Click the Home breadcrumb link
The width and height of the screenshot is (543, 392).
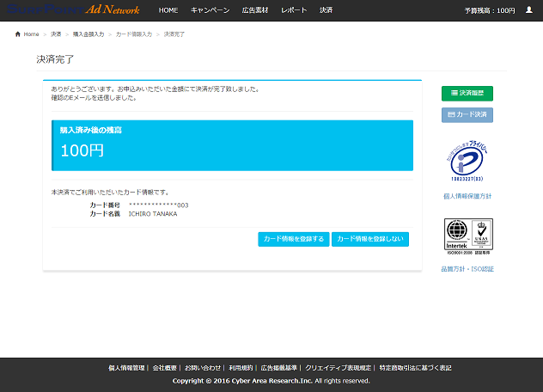[27, 34]
